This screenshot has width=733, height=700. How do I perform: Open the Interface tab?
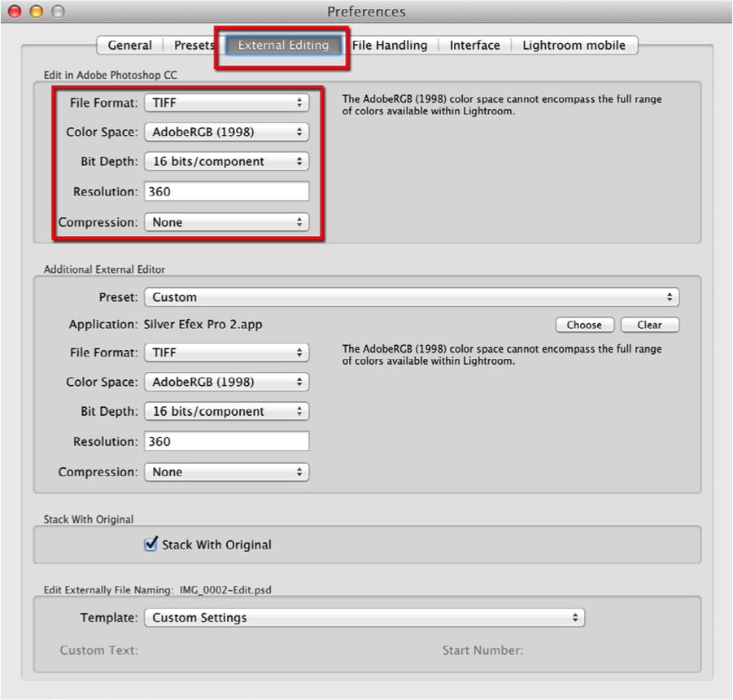click(x=474, y=46)
